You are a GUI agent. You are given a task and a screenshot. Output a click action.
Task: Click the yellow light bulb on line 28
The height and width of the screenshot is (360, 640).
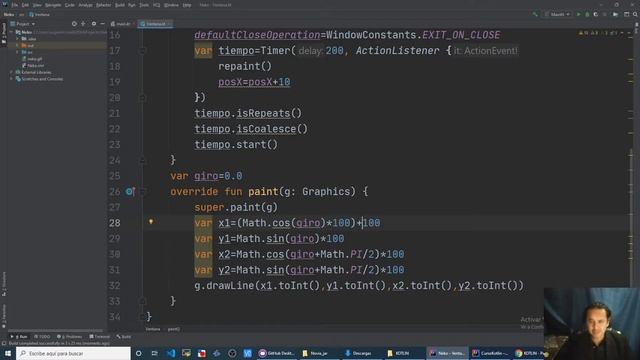point(151,222)
